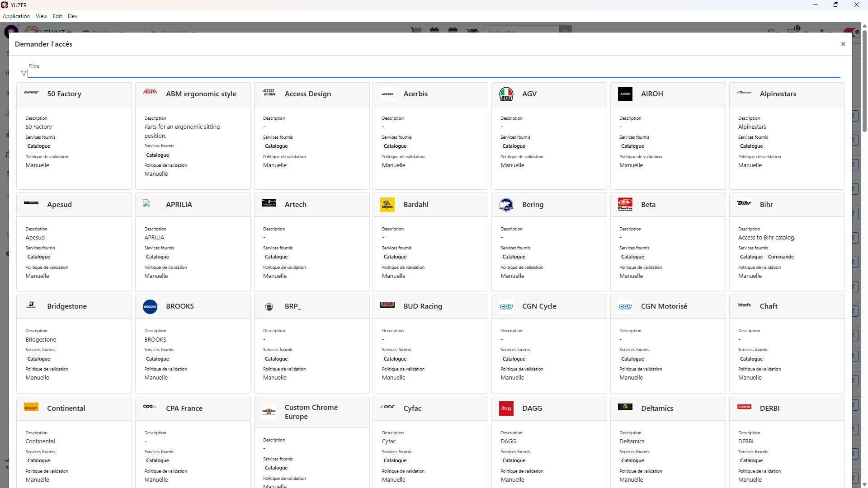This screenshot has width=868, height=488.
Task: Click the vertical scrollbar down arrow
Action: click(864, 484)
